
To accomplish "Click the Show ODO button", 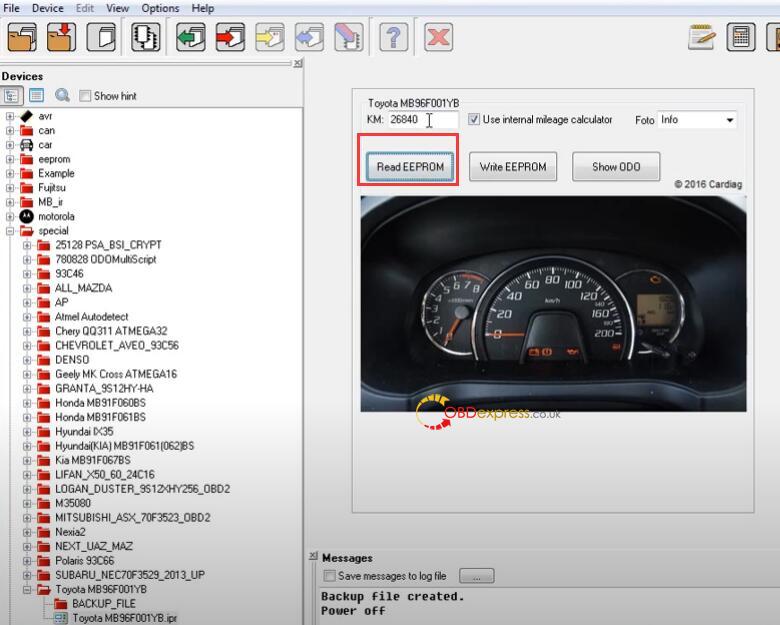I will (616, 167).
